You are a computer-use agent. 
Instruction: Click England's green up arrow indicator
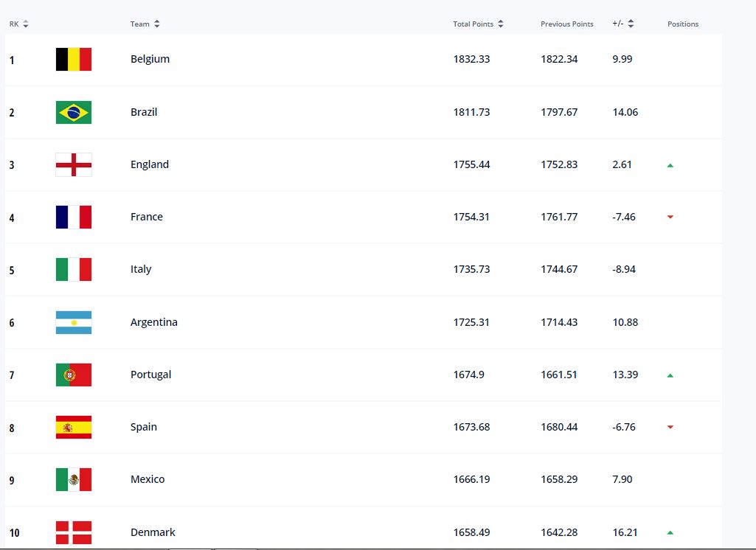coord(670,165)
